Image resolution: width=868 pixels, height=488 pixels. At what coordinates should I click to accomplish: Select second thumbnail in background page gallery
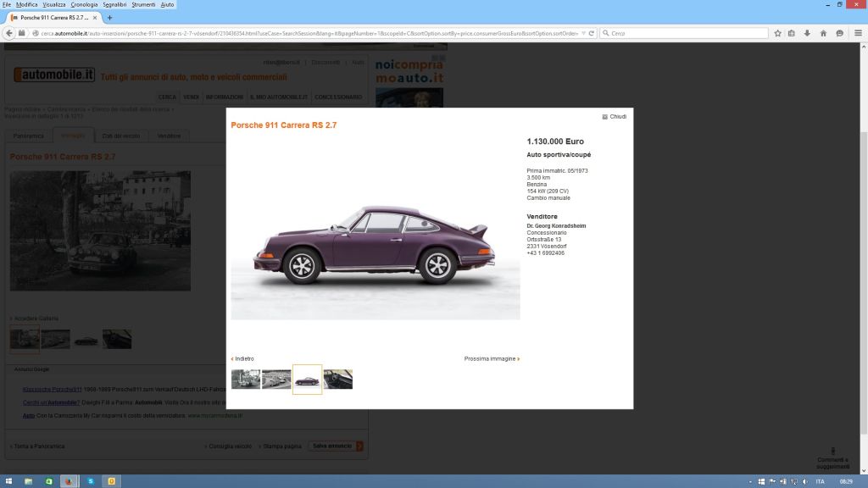55,339
